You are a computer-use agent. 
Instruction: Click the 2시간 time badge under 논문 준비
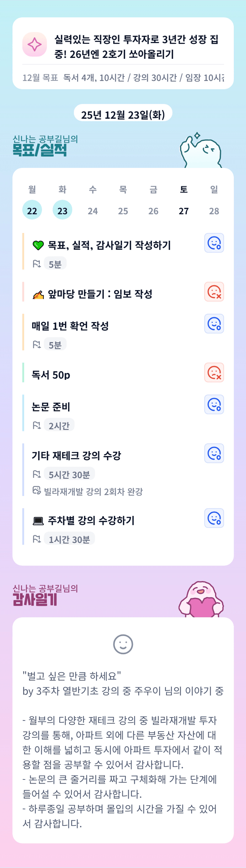click(59, 426)
